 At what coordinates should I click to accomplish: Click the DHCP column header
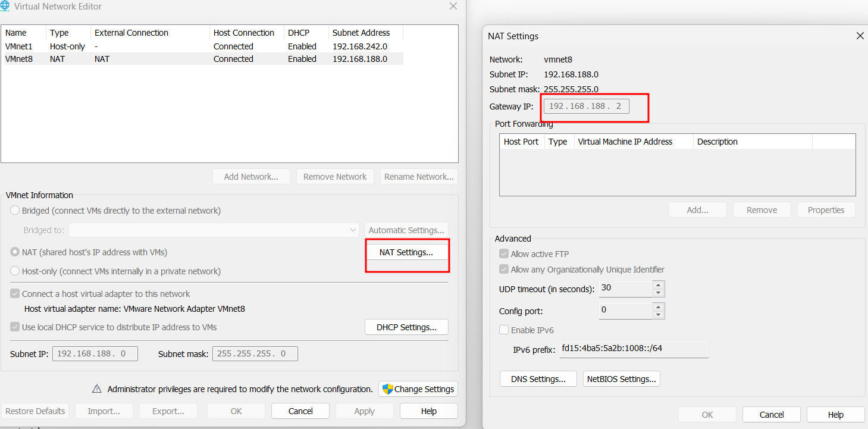click(x=306, y=33)
